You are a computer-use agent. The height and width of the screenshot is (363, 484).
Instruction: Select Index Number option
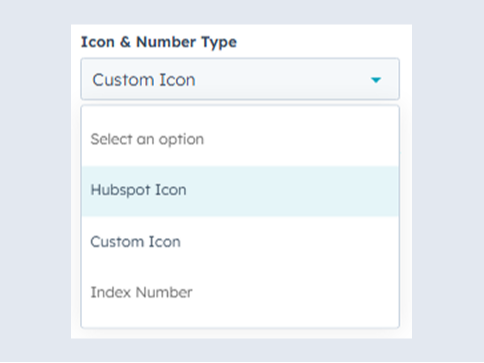[240, 292]
